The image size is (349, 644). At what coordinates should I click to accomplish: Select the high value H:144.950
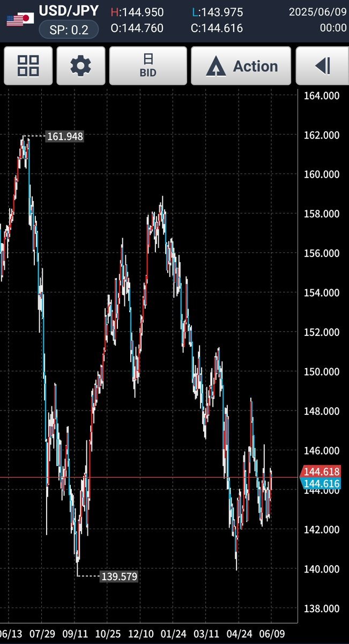click(x=137, y=12)
